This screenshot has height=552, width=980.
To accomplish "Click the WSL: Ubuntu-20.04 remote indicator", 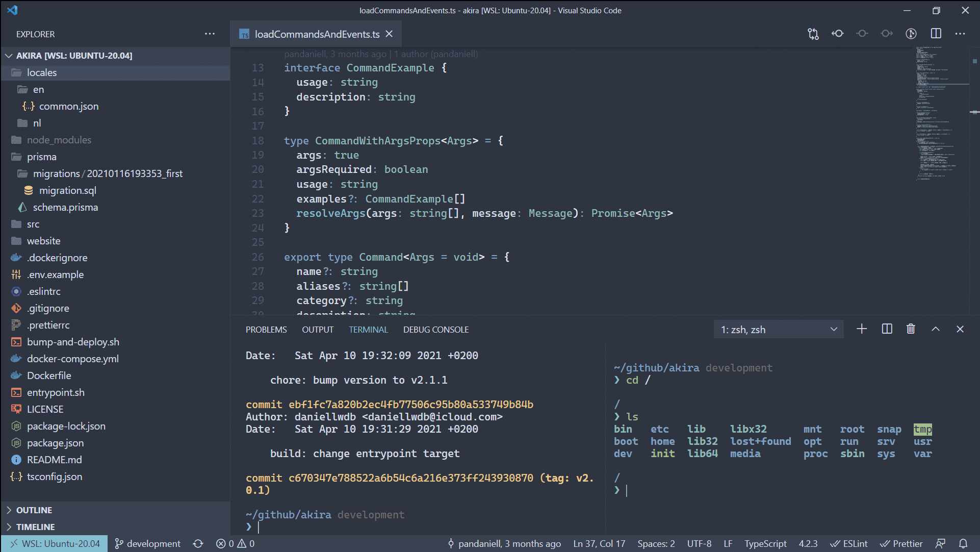I will [x=55, y=544].
